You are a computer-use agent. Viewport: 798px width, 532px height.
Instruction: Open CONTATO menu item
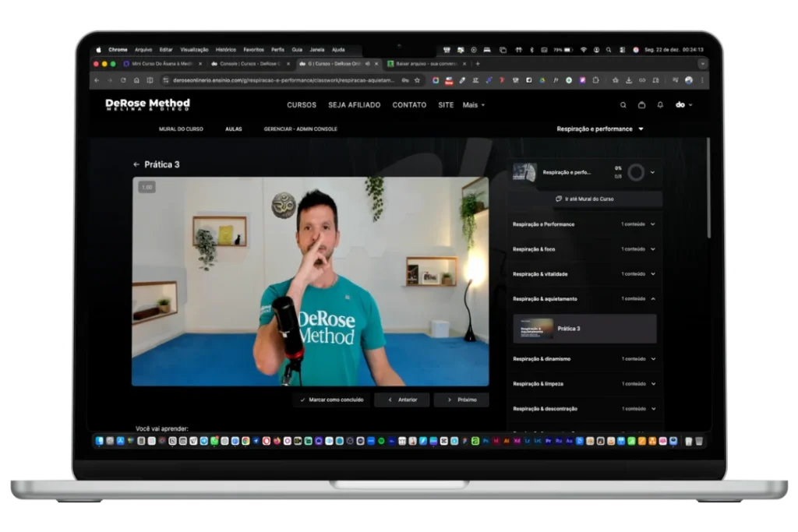(x=409, y=105)
